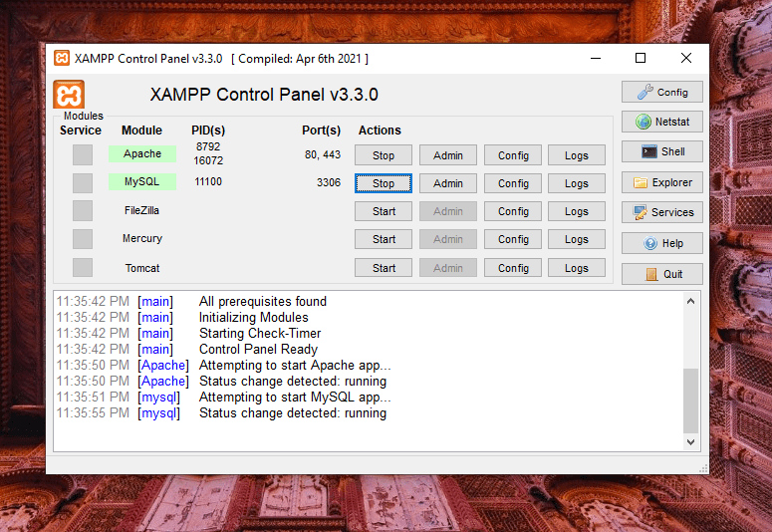Click the large orange XAMPP logo
Viewport: 772px width, 532px height.
coord(69,94)
